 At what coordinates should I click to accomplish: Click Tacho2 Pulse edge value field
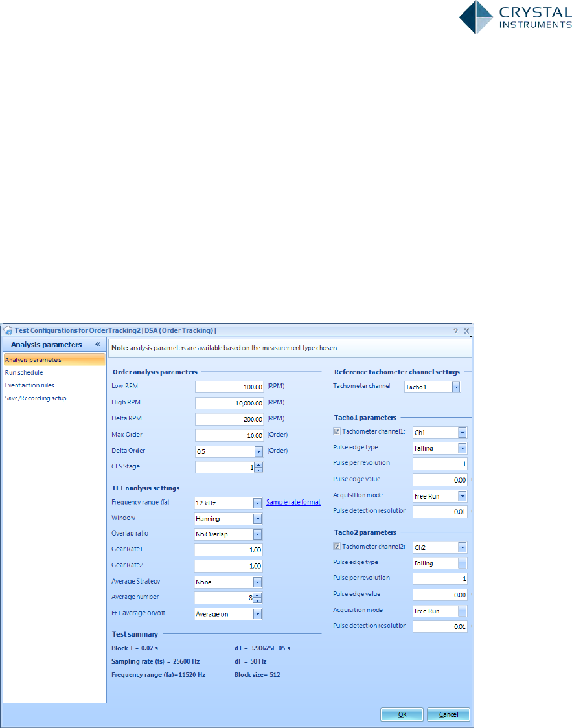coord(440,595)
